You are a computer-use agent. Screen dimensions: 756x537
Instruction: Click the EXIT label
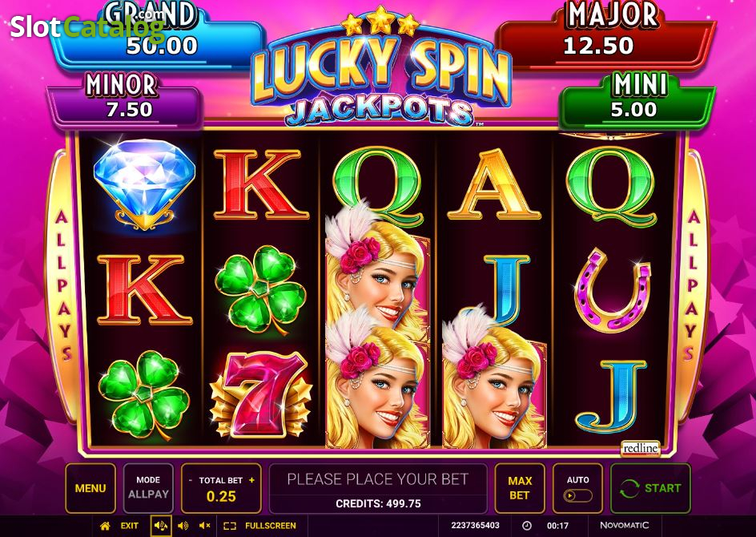click(x=129, y=526)
